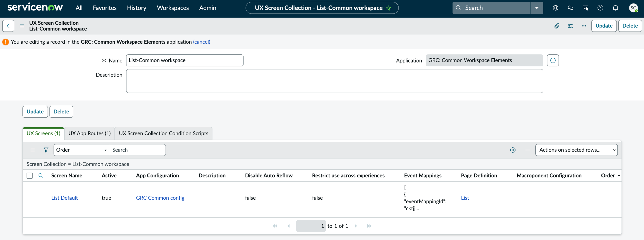Screen dimensions: 644x240
Task: Click the Screen Collection breadcrumb filter
Action: [78, 164]
